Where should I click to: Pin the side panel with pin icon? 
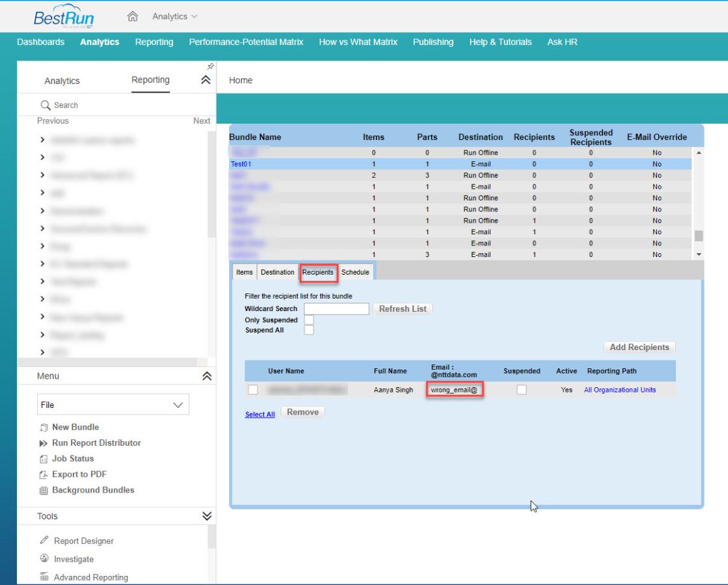210,66
